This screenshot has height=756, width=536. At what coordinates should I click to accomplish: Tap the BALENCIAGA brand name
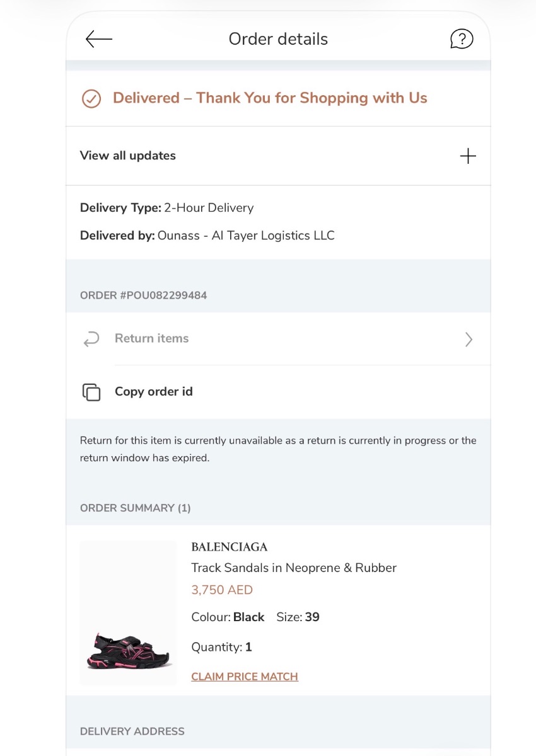click(230, 547)
